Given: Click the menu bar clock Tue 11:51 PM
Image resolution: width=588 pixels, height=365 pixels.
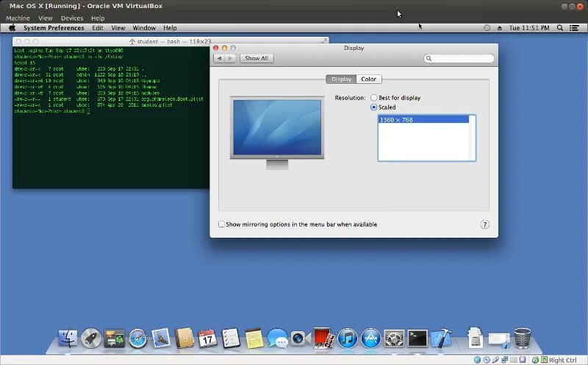Looking at the screenshot, I should click(529, 28).
